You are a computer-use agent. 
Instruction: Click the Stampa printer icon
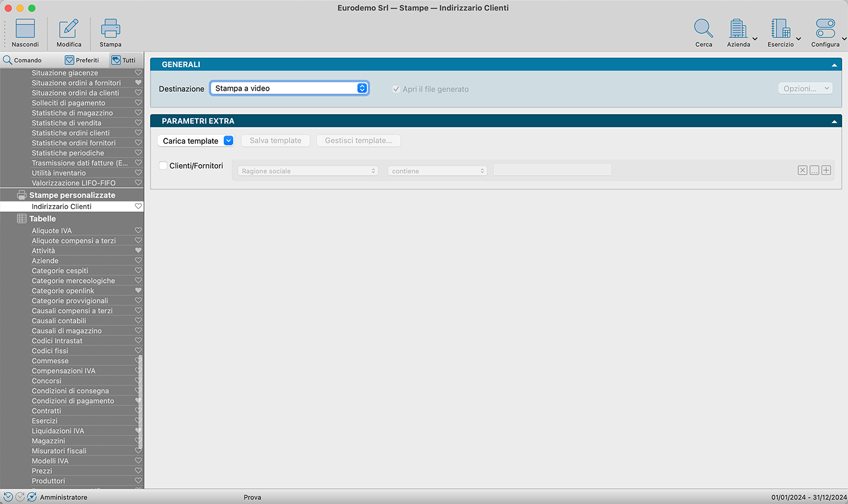110,29
